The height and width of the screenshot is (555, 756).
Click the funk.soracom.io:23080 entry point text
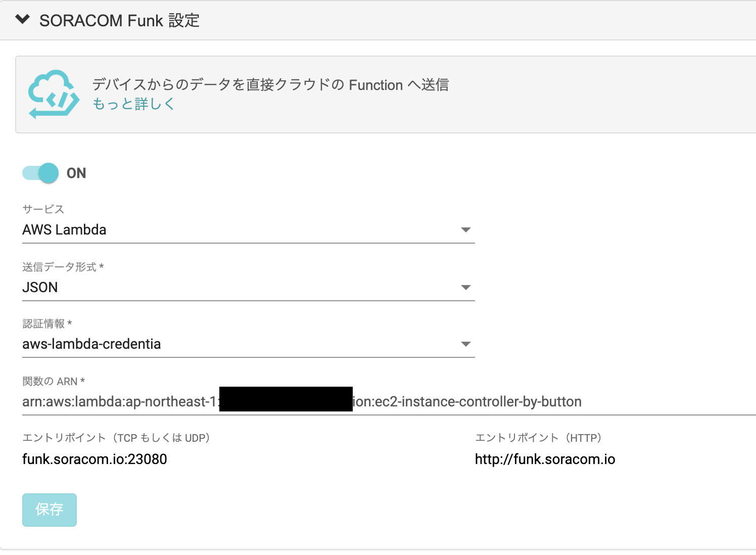pyautogui.click(x=95, y=459)
